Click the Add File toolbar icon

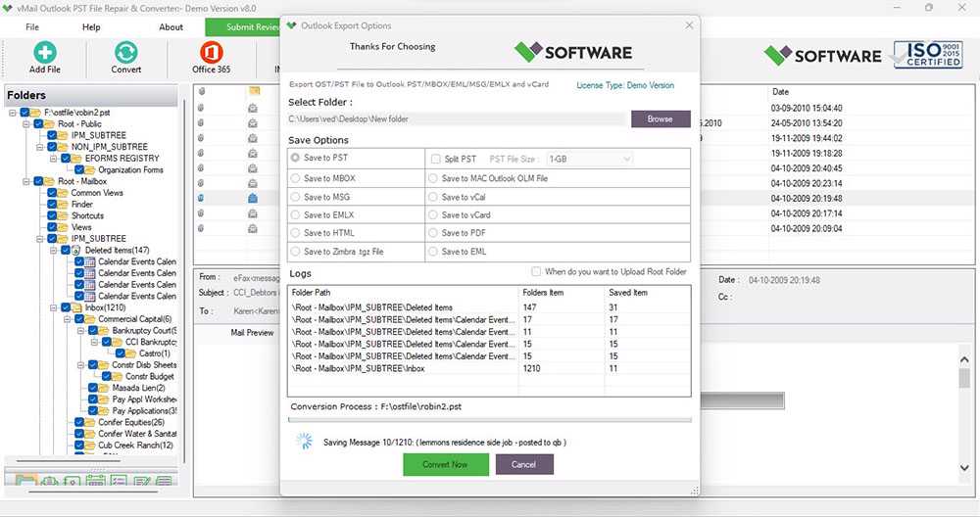pos(44,53)
